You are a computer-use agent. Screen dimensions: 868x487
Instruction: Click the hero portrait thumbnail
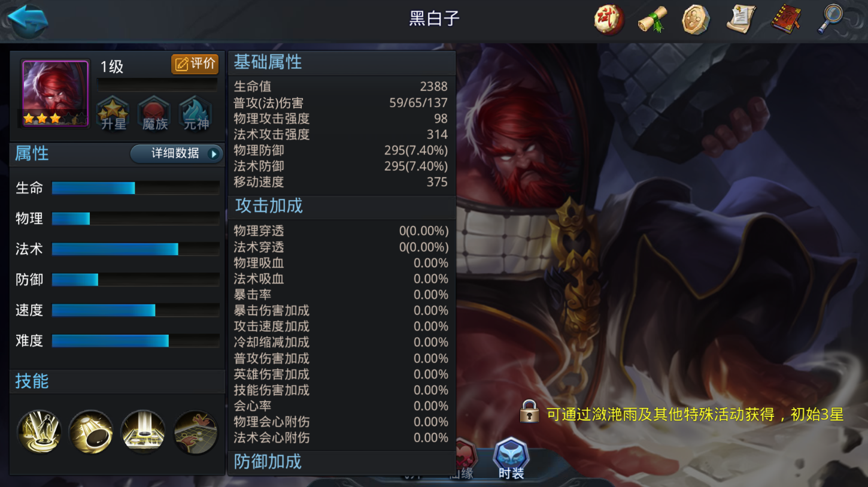55,93
